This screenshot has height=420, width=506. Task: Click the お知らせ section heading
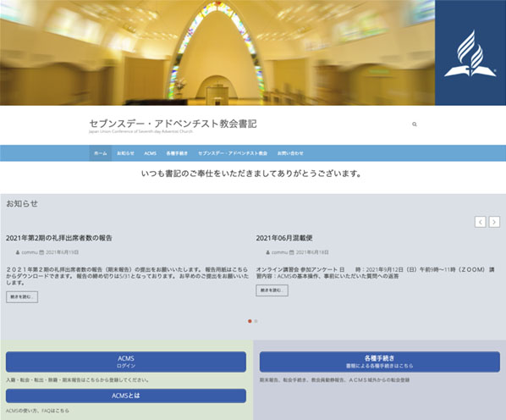[x=22, y=203]
